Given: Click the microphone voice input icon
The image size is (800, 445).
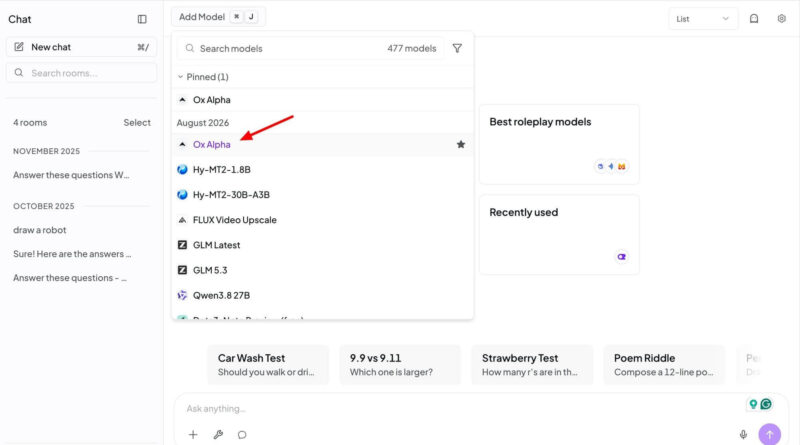Looking at the screenshot, I should (x=743, y=435).
